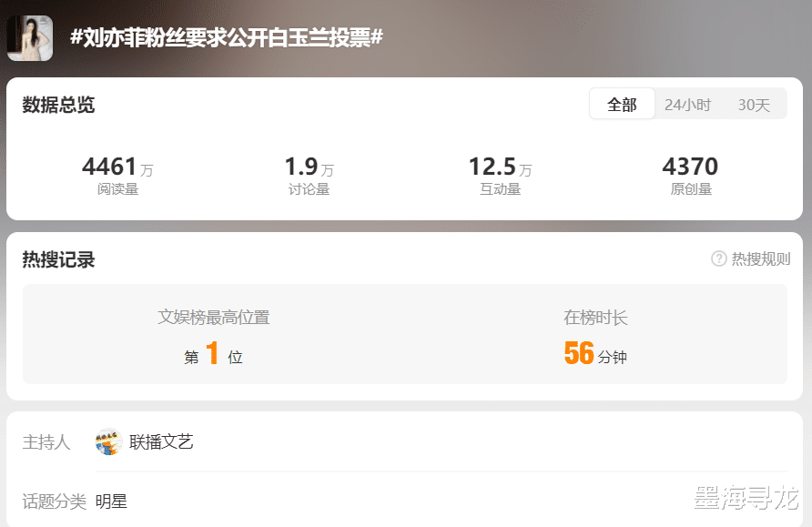
Task: Click the 热搜记录 section heading
Action: [58, 259]
